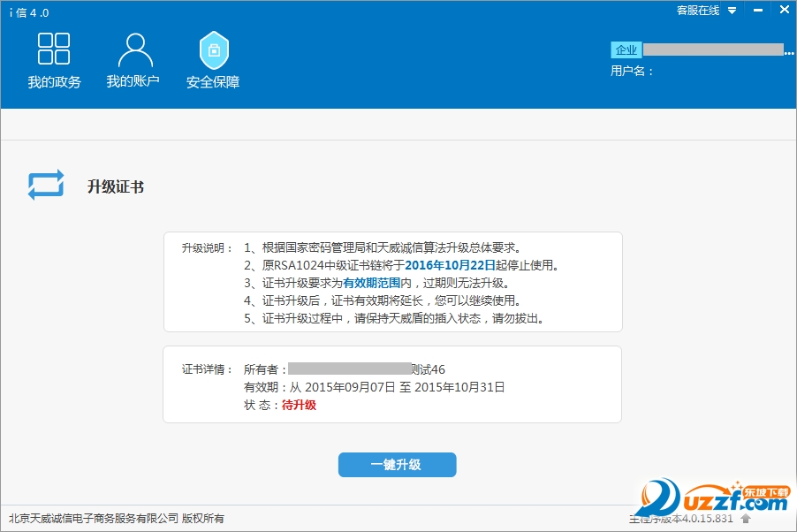Click the red 待升级 status text
The image size is (797, 532).
(299, 405)
